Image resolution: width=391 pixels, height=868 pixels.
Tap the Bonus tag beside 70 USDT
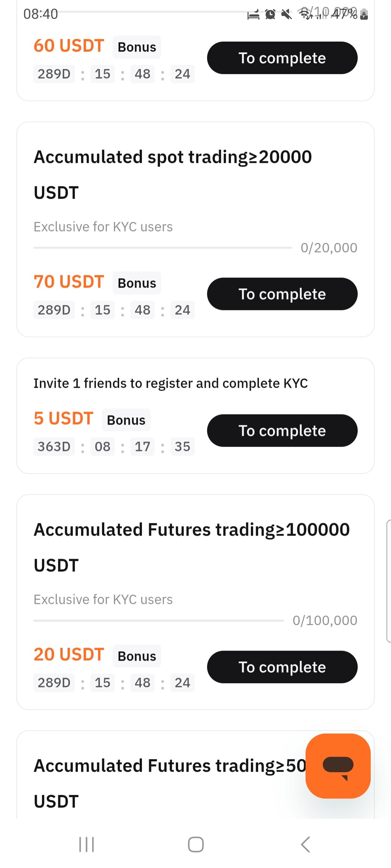click(x=137, y=283)
